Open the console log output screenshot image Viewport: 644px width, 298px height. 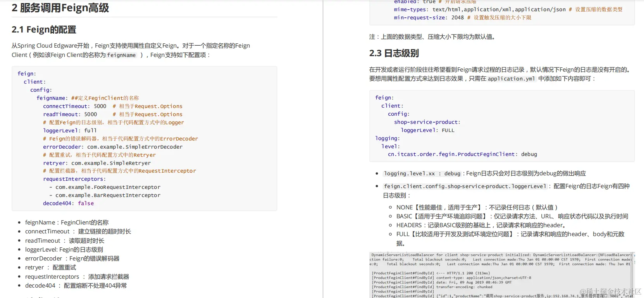502,275
